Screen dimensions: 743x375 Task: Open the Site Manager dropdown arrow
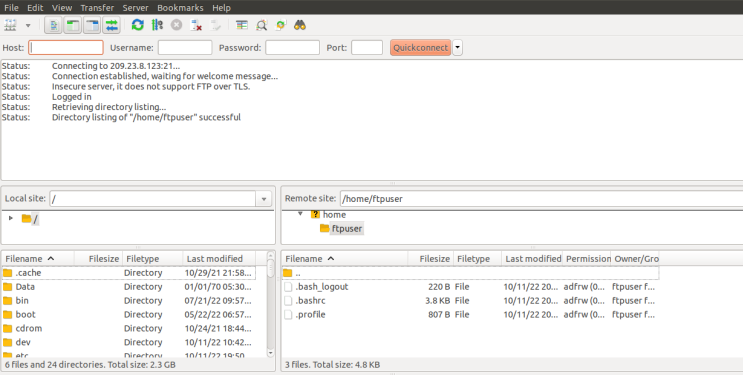(x=28, y=26)
